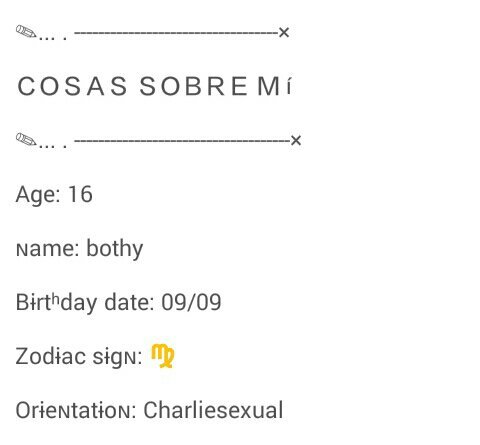Click the Name label text
Screen dimensions: 480x445
point(48,249)
